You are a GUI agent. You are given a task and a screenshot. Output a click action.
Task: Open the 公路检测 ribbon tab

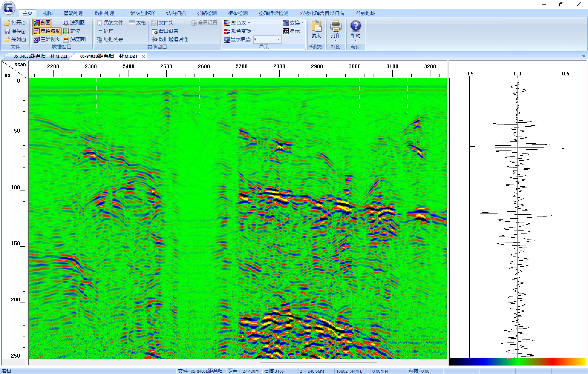(207, 13)
